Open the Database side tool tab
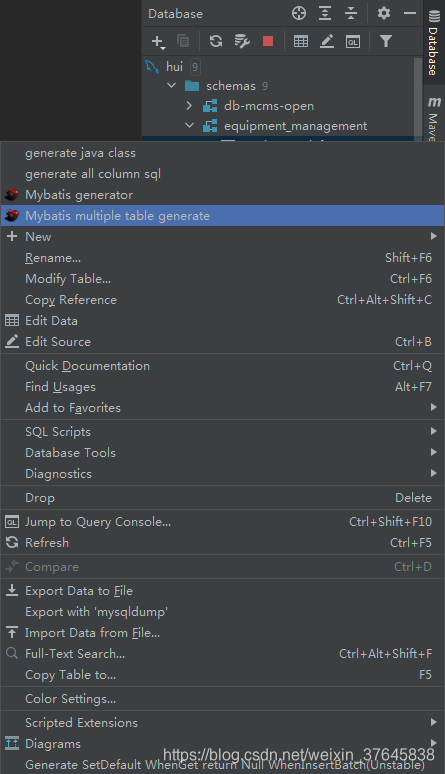The image size is (445, 774). pyautogui.click(x=434, y=42)
